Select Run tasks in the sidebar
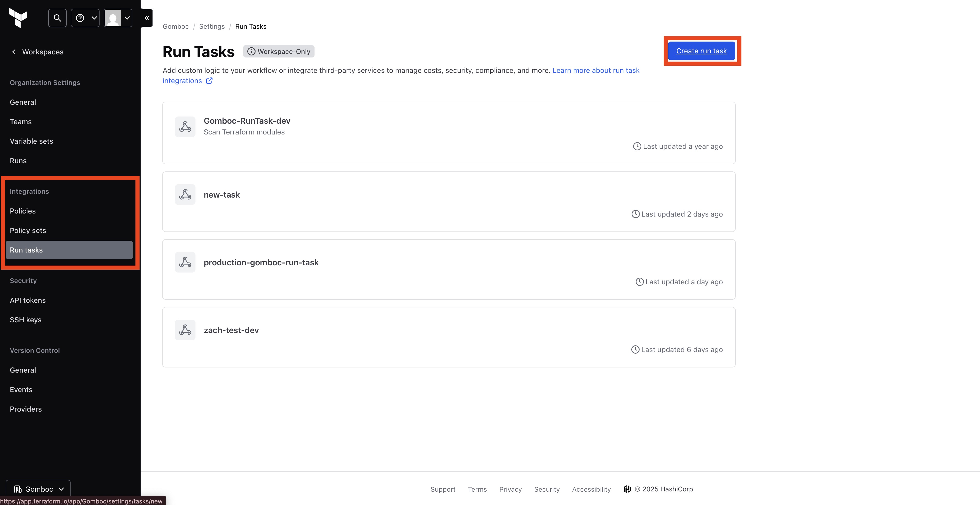 click(69, 250)
